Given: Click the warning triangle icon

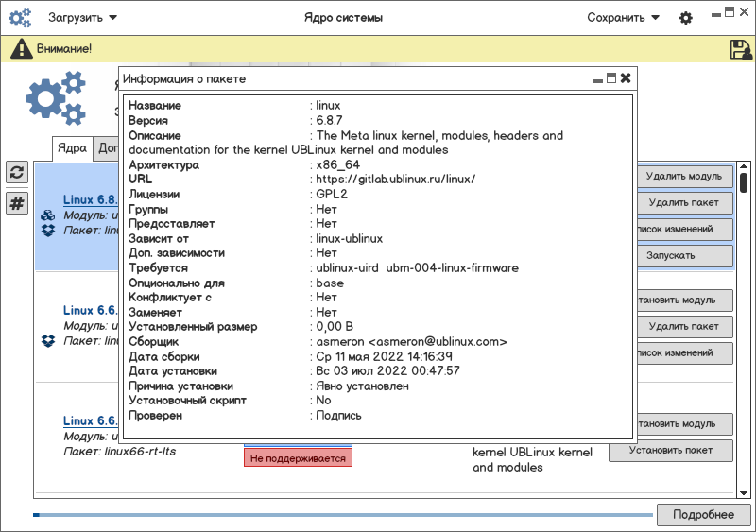Looking at the screenshot, I should 21,49.
